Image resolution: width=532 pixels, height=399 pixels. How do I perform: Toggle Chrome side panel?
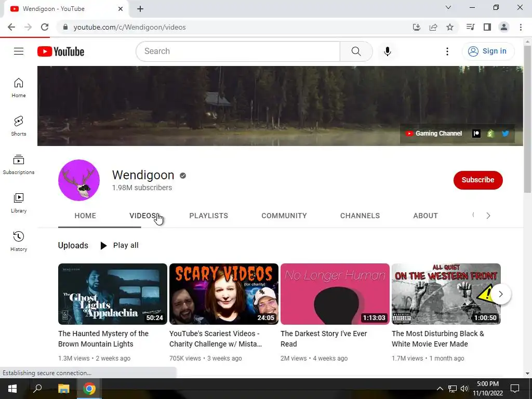click(487, 27)
